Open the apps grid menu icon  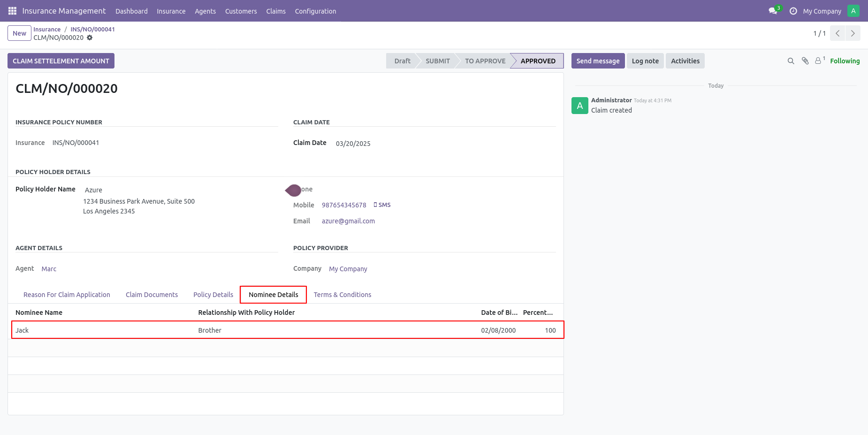(x=12, y=11)
